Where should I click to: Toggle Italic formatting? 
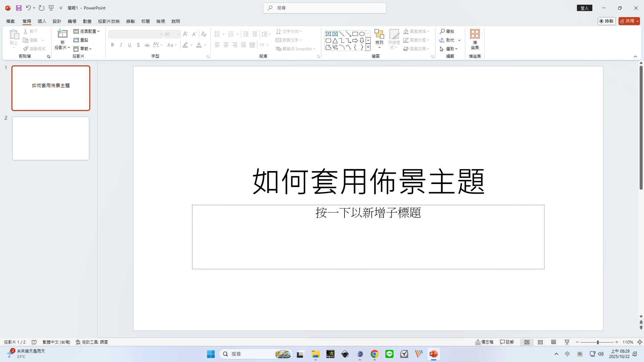coord(121,45)
